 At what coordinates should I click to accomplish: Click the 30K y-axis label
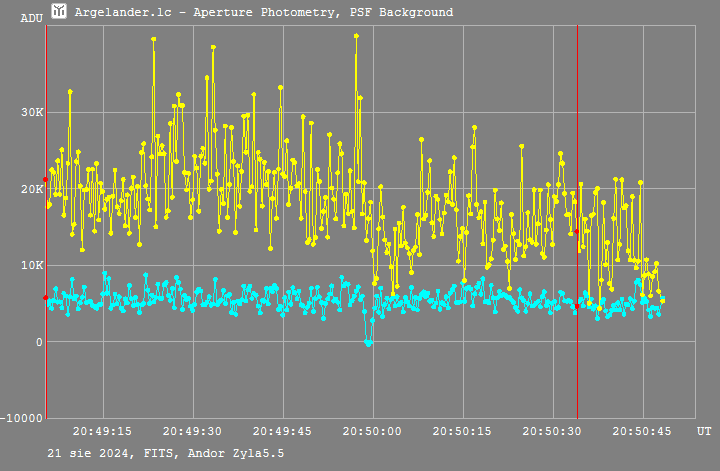pyautogui.click(x=32, y=112)
